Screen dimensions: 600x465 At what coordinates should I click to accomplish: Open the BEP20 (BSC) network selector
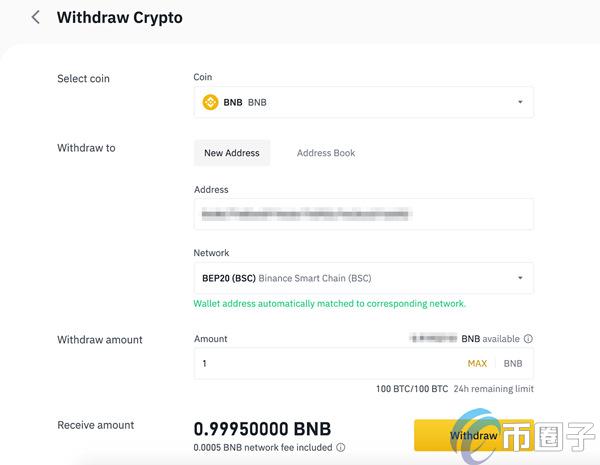[x=364, y=278]
